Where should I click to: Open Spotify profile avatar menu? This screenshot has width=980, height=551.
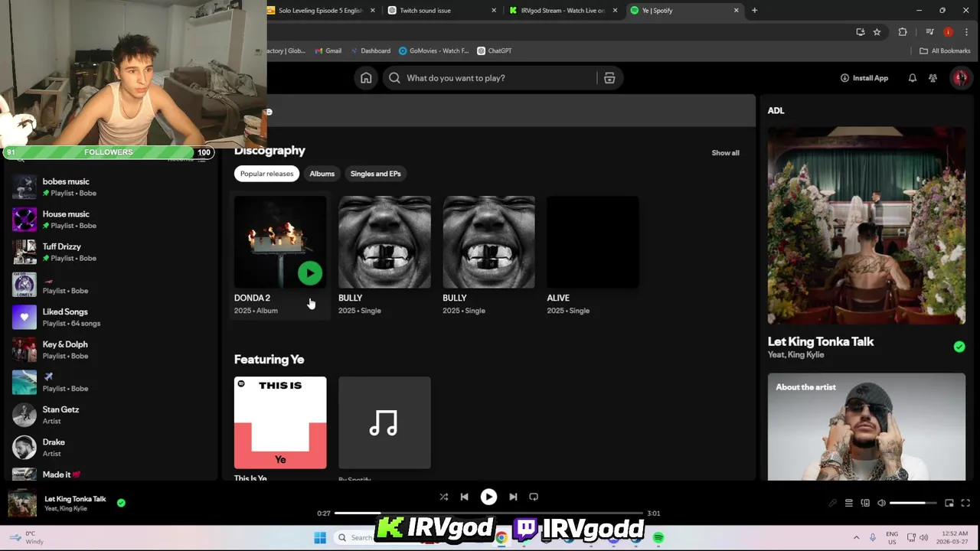pos(960,77)
